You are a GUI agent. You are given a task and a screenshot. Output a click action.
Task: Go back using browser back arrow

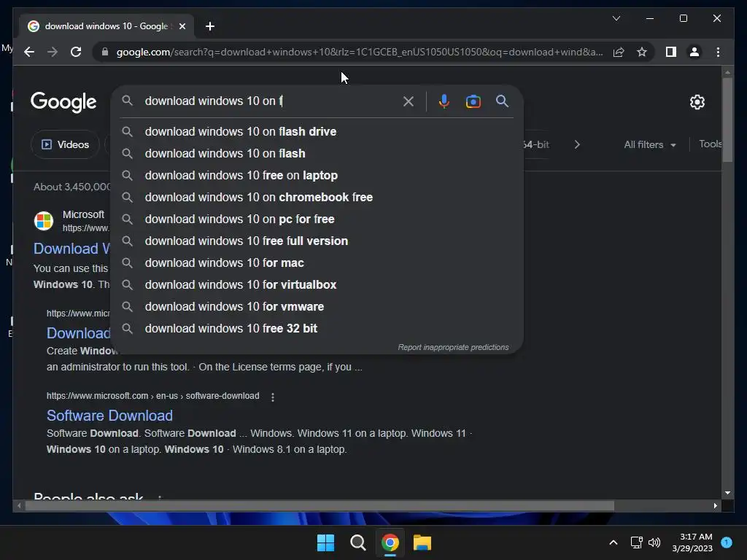[x=29, y=52]
